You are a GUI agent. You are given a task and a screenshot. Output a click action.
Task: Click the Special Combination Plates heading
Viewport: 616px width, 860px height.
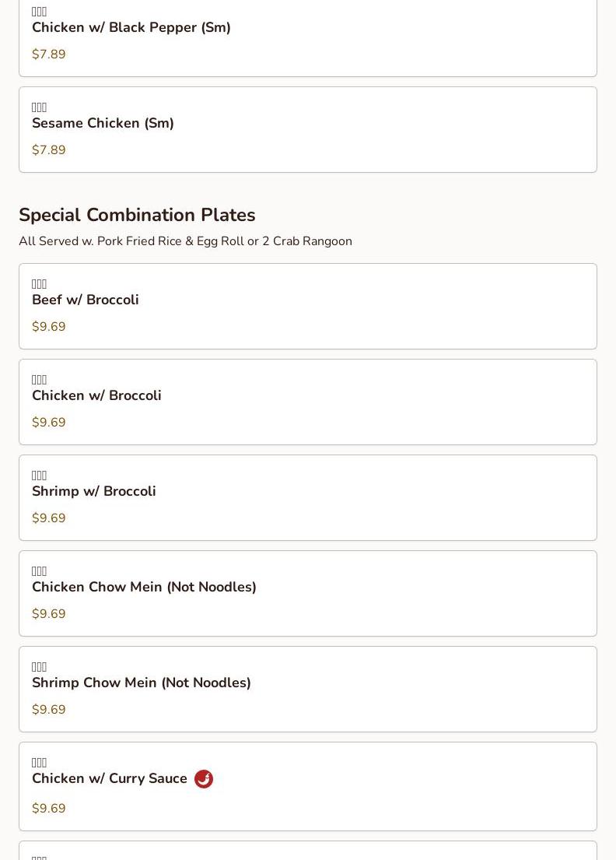coord(137,215)
